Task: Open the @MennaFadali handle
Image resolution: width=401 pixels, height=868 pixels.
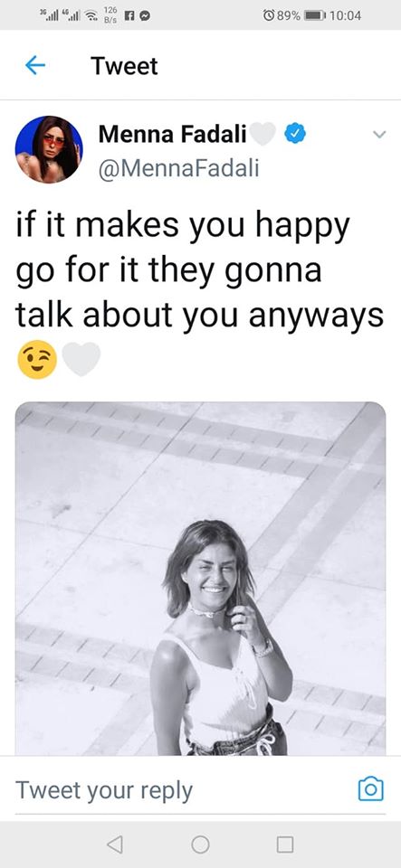Action: (178, 168)
